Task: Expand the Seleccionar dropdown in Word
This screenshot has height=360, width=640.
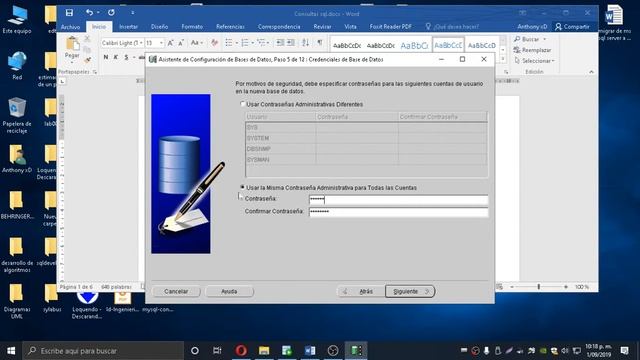Action: tap(553, 61)
